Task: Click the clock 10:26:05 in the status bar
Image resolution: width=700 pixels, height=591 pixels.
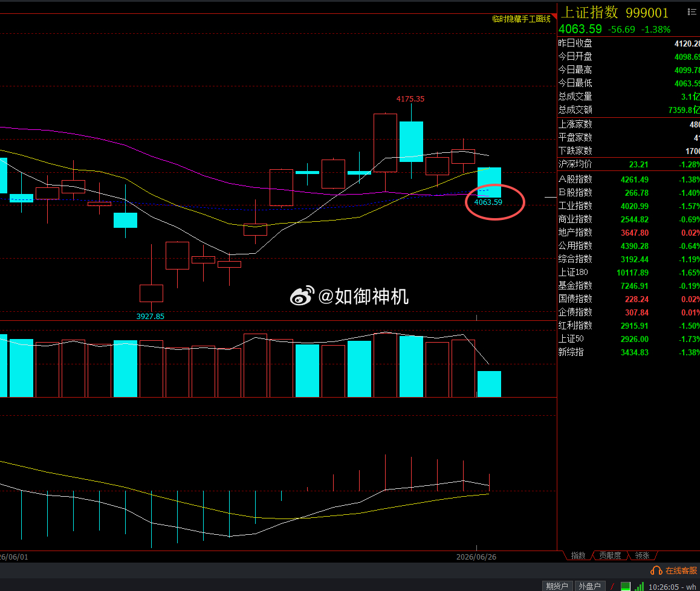Action: [x=663, y=587]
